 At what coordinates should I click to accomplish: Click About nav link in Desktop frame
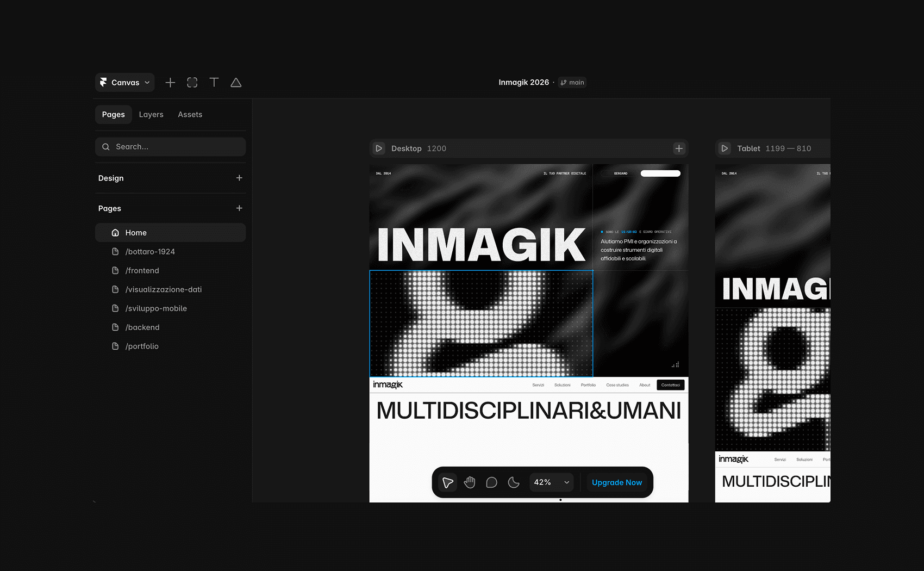[x=645, y=385]
